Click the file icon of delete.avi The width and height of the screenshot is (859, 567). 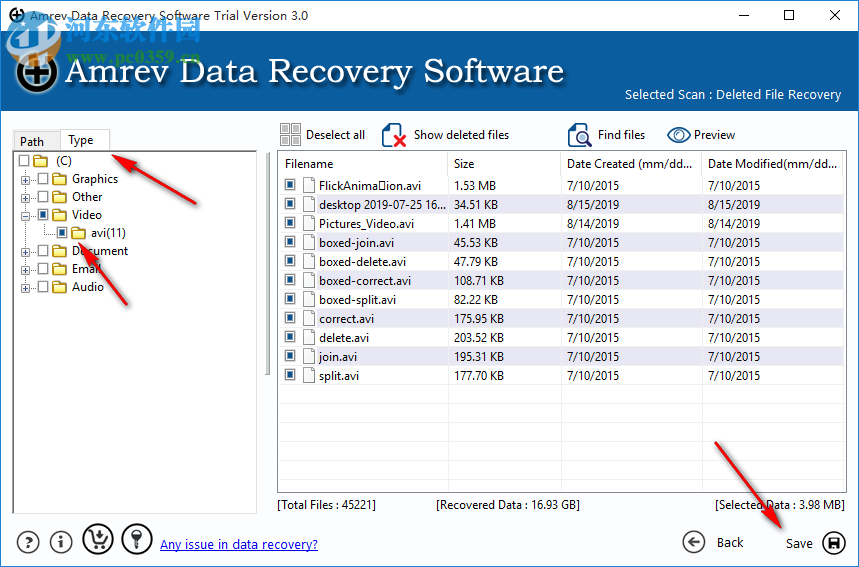pos(310,337)
